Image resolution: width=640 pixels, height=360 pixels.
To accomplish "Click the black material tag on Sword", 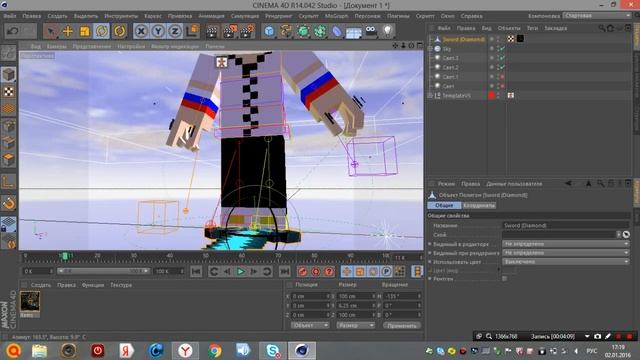I will (520, 39).
